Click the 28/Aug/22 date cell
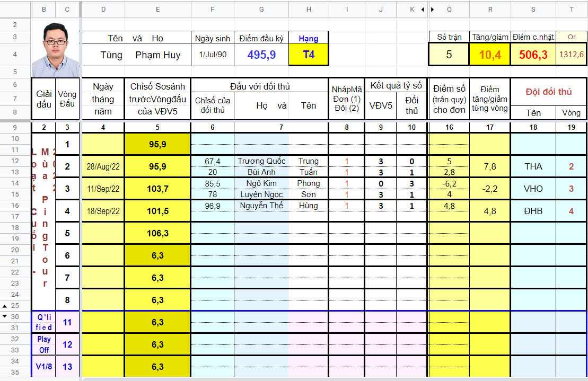 pos(103,166)
